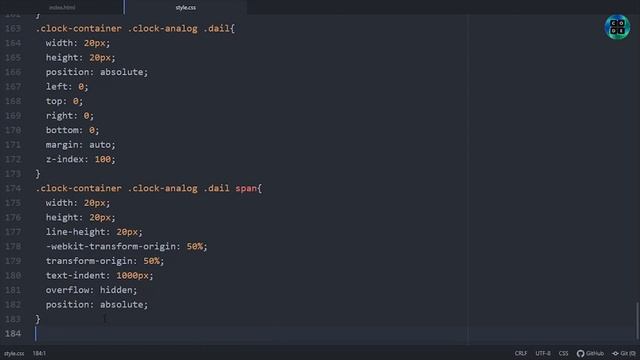640x360 pixels.
Task: Click 'margin: auto;' declaration
Action: click(x=80, y=145)
